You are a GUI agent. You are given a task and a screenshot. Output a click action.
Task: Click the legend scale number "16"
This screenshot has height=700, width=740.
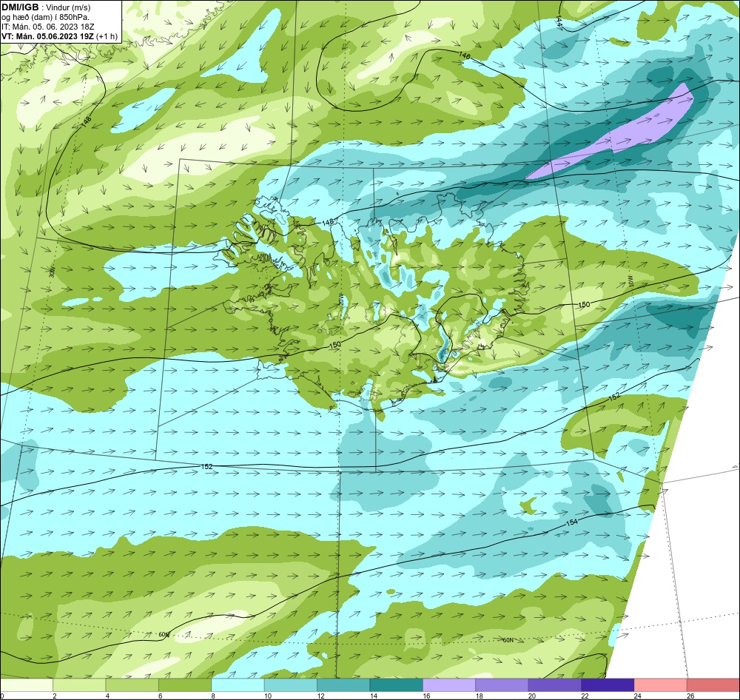[427, 696]
